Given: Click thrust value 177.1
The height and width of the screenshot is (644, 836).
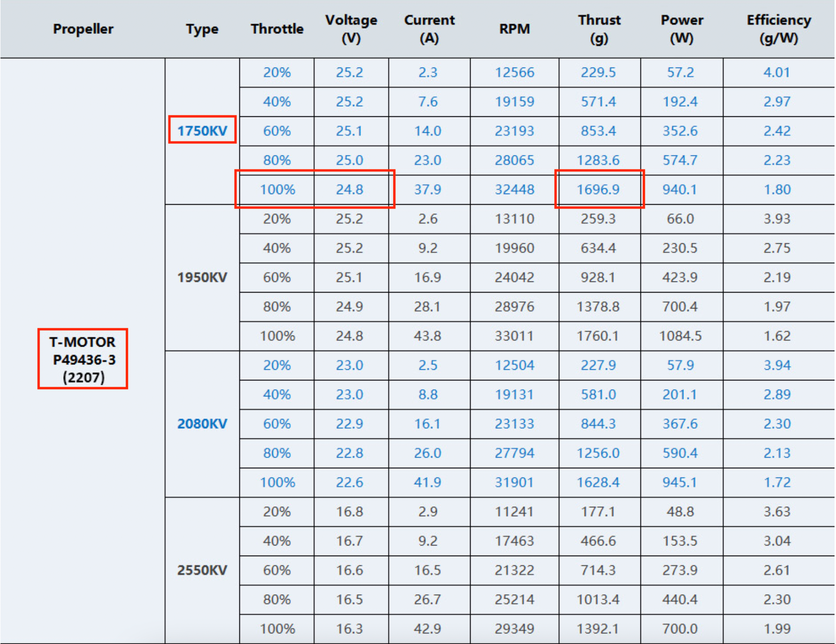Looking at the screenshot, I should (x=598, y=511).
